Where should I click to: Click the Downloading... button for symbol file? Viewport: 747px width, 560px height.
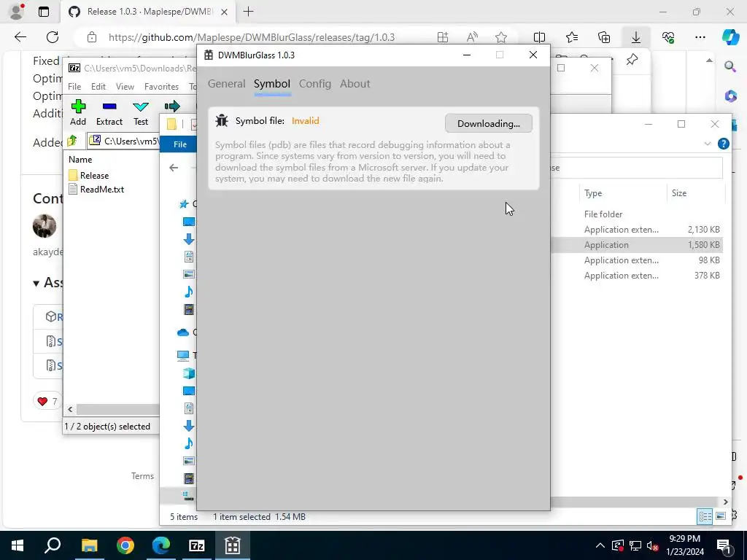[x=488, y=124]
